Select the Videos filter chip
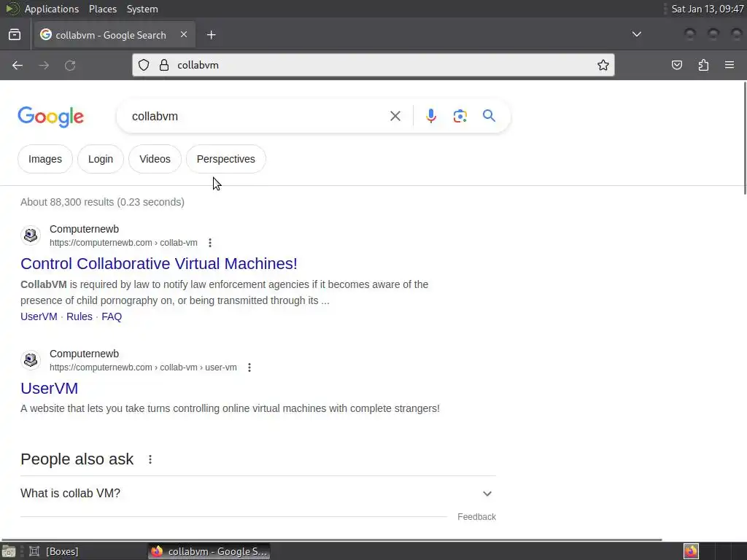 (x=155, y=159)
